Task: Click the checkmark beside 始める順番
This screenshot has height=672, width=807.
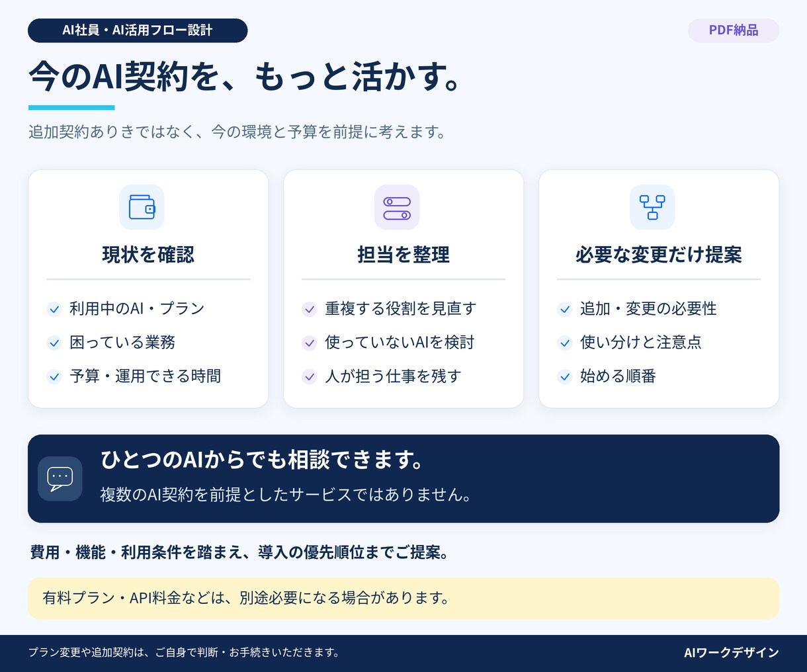Action: pos(565,376)
